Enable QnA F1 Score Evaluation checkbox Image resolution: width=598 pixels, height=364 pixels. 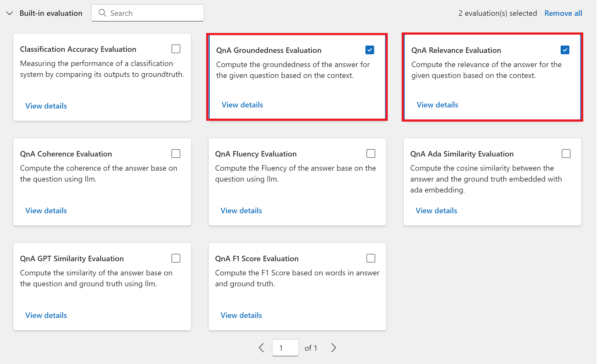click(371, 258)
